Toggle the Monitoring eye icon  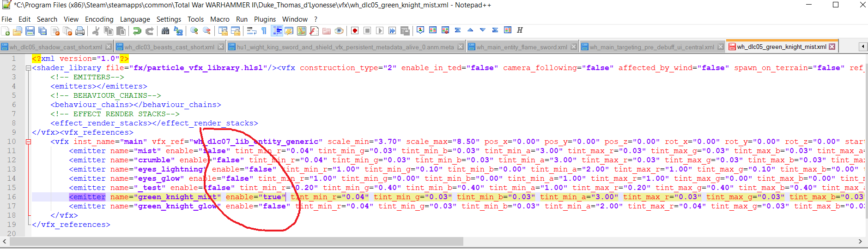[339, 31]
